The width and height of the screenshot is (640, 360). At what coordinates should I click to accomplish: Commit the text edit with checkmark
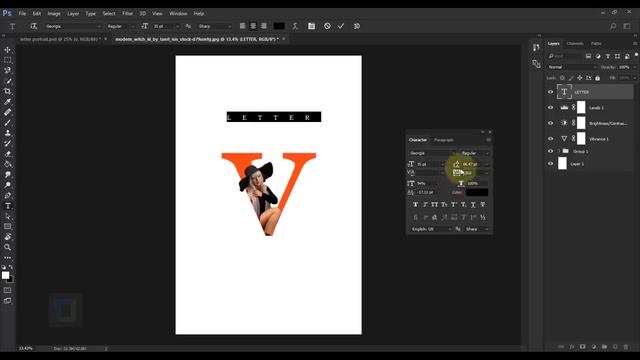[341, 26]
